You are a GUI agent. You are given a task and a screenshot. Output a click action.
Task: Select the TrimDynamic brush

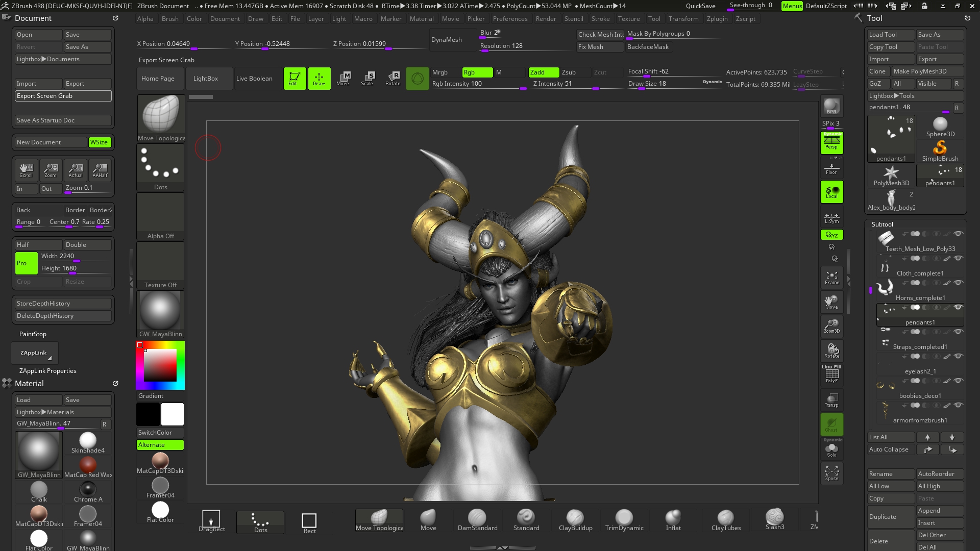624,520
